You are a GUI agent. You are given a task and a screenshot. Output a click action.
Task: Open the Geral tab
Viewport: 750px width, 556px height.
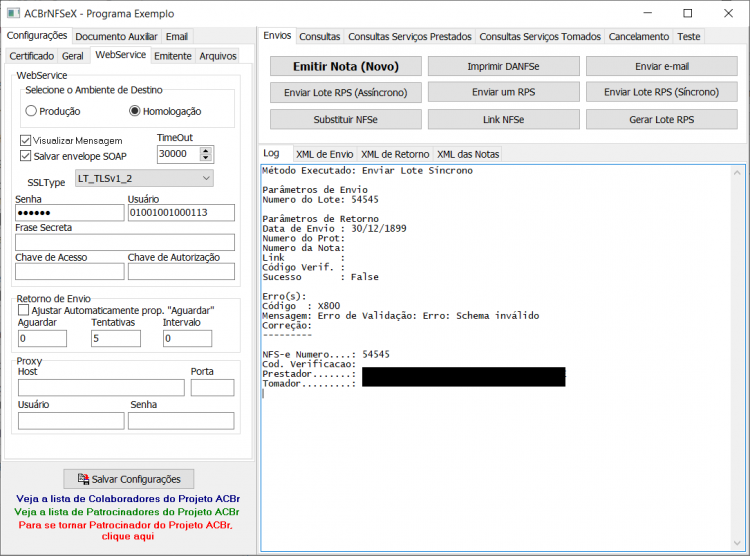point(73,56)
